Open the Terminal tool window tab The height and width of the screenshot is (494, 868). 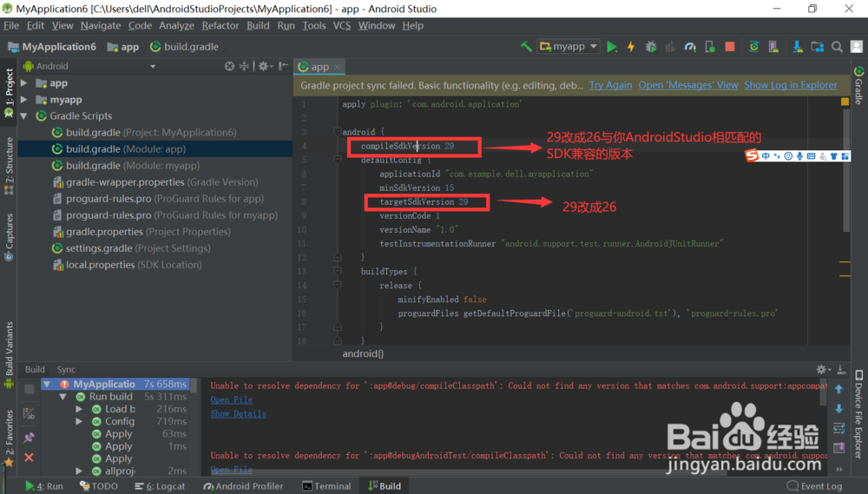326,486
